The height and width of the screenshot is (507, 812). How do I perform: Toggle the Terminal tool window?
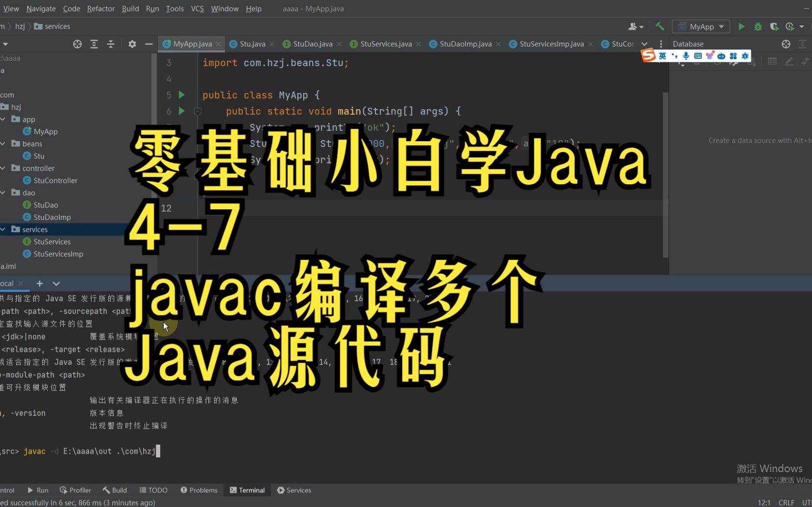(247, 490)
